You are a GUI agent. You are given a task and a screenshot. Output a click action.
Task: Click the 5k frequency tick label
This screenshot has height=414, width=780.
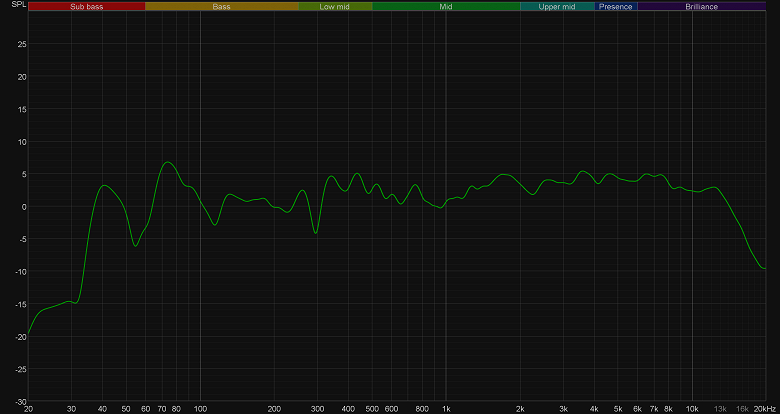[618, 409]
